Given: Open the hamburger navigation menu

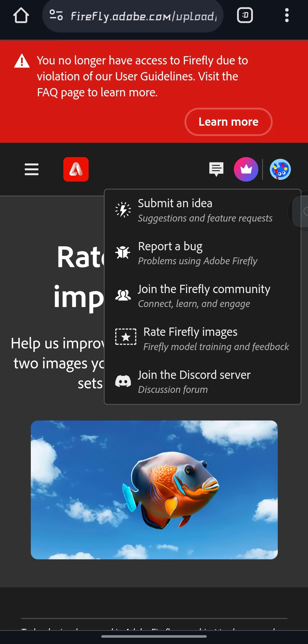Looking at the screenshot, I should coord(32,169).
